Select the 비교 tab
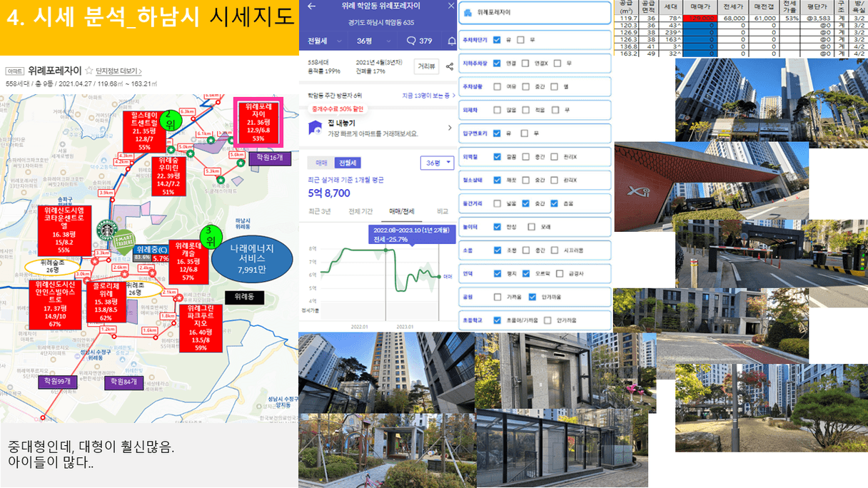The width and height of the screenshot is (868, 488). 443,211
